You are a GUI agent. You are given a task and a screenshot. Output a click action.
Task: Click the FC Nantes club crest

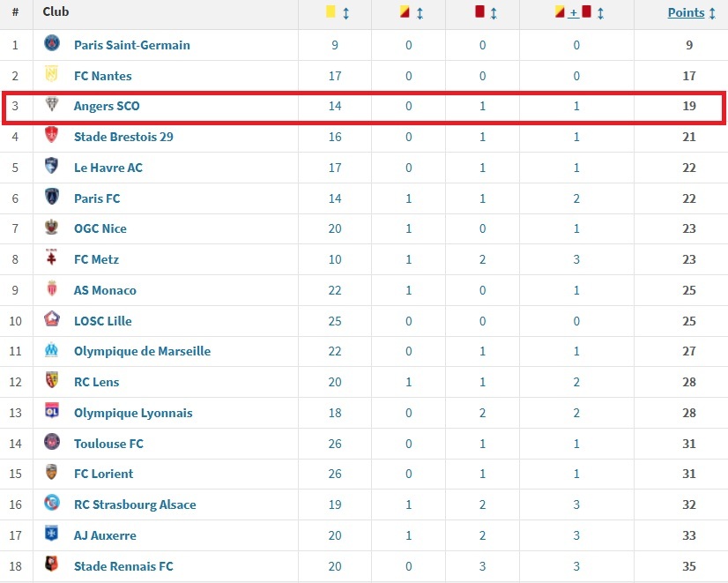point(53,75)
